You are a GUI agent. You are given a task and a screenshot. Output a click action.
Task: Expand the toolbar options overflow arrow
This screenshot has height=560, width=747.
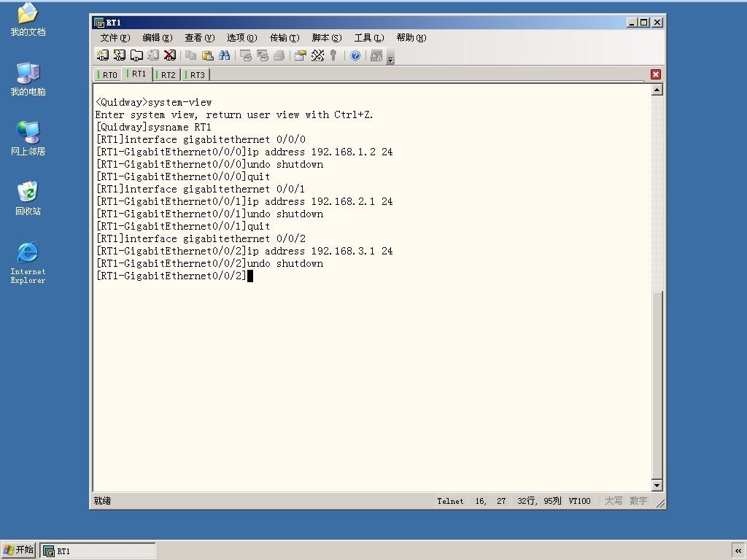tap(391, 57)
